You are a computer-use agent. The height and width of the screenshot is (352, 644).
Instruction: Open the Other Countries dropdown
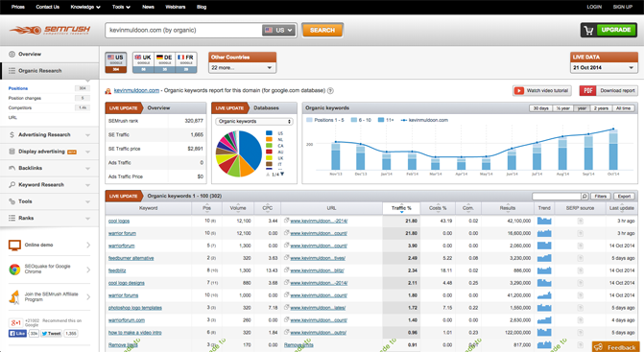(242, 68)
